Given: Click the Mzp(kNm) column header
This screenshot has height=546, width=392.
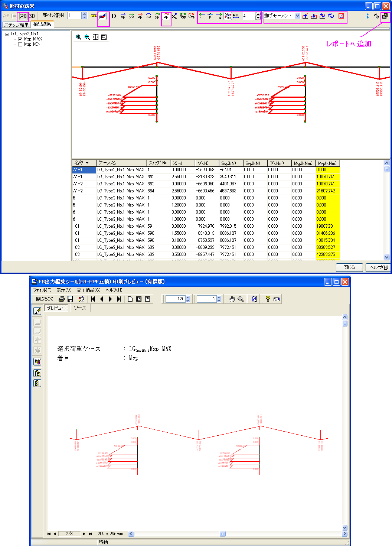Looking at the screenshot, I should click(x=327, y=163).
